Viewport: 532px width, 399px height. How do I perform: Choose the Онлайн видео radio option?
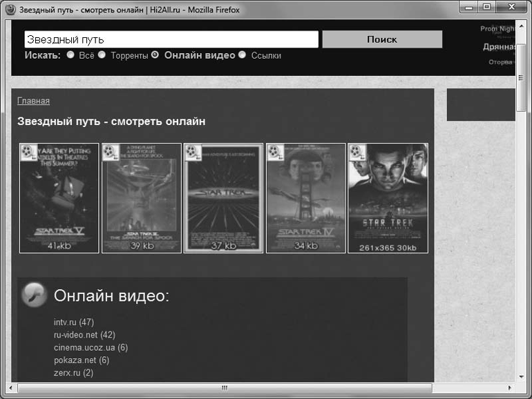click(x=155, y=55)
